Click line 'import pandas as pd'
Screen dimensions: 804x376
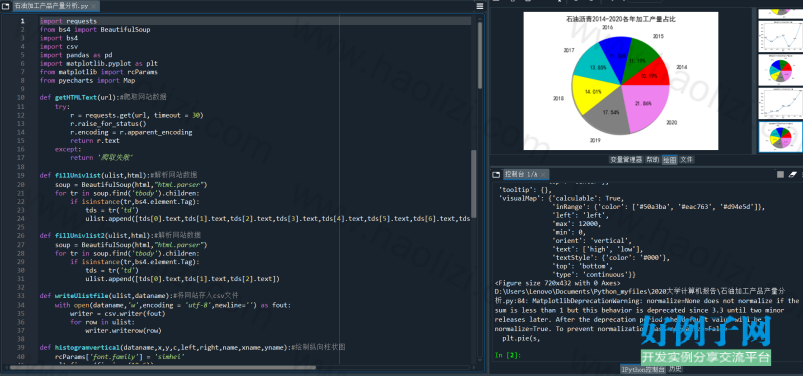point(76,55)
